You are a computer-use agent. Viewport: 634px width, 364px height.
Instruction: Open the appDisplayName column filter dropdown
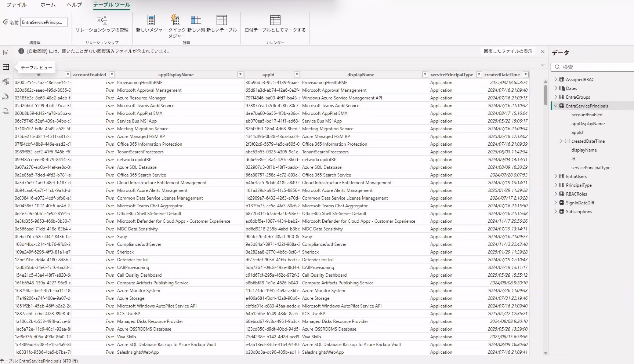240,74
